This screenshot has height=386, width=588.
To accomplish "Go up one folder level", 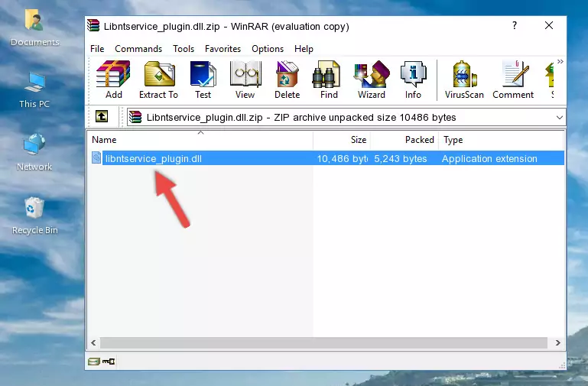I will 102,116.
